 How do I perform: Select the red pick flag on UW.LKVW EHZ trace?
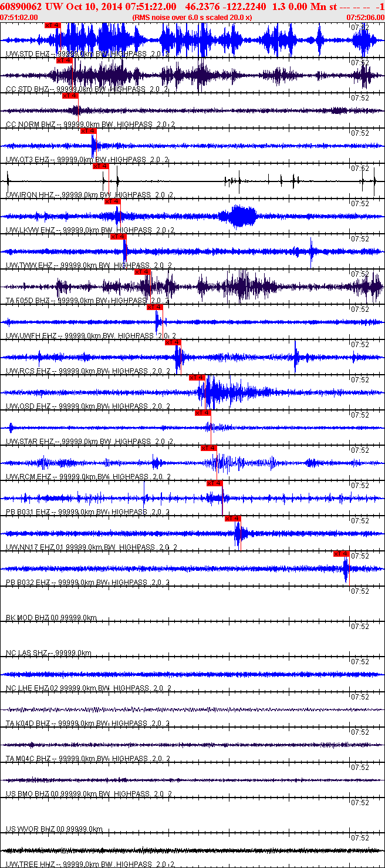click(x=112, y=201)
